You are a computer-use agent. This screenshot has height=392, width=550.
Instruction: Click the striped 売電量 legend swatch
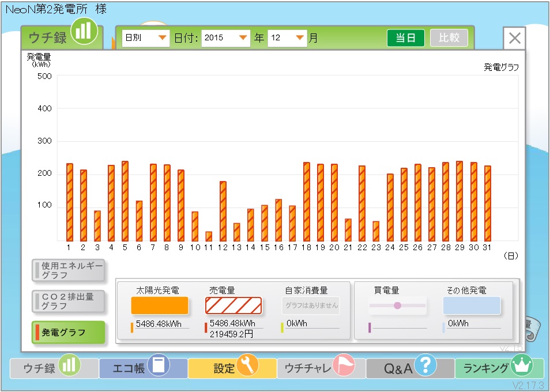point(233,306)
